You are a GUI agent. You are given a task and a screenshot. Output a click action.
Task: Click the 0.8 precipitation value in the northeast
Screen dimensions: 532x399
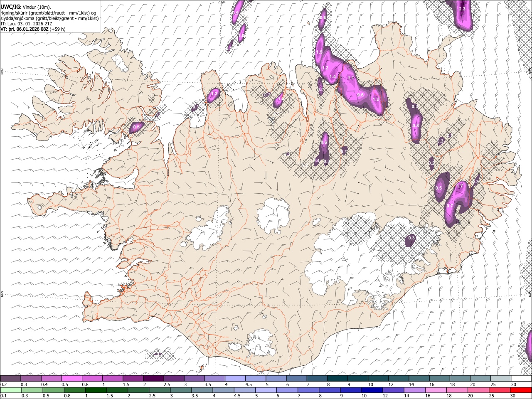tap(416, 126)
